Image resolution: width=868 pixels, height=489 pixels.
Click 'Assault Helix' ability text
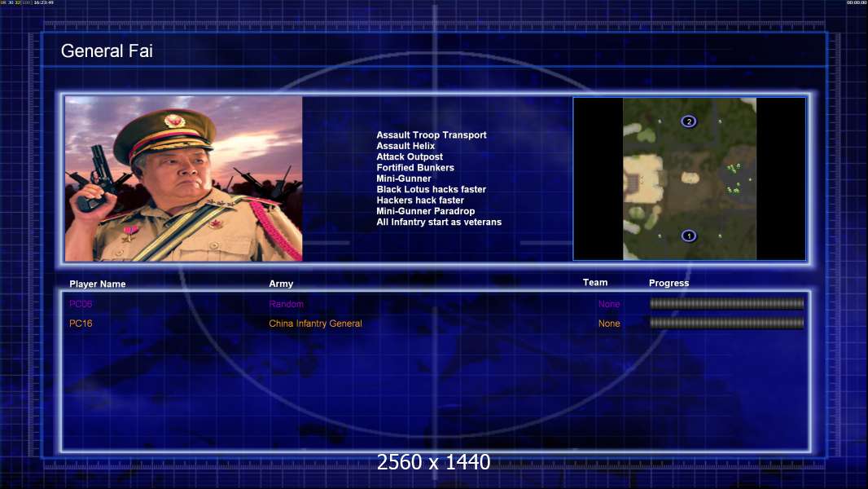406,146
